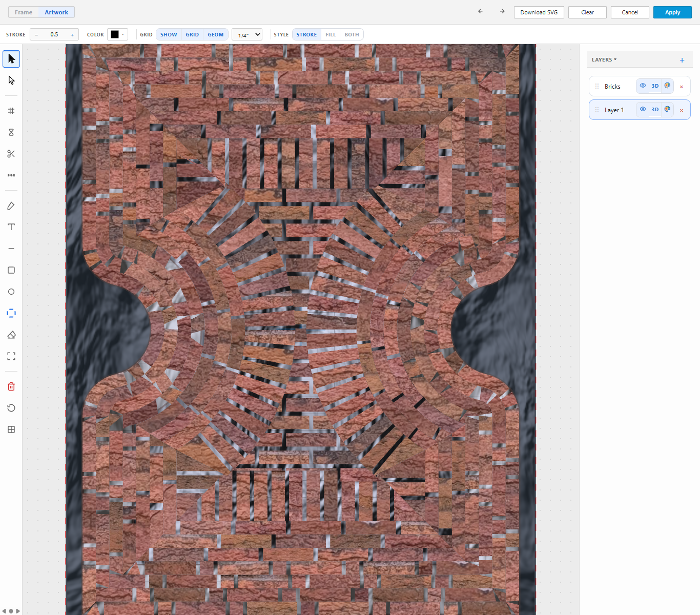This screenshot has width=700, height=615.
Task: Switch to the Artwork tab
Action: click(56, 12)
